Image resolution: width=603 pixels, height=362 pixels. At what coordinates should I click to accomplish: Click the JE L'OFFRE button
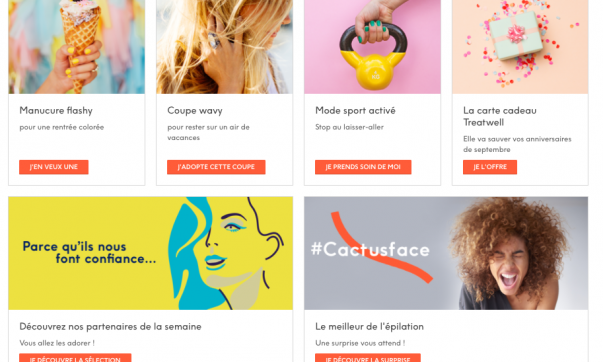[x=490, y=167]
